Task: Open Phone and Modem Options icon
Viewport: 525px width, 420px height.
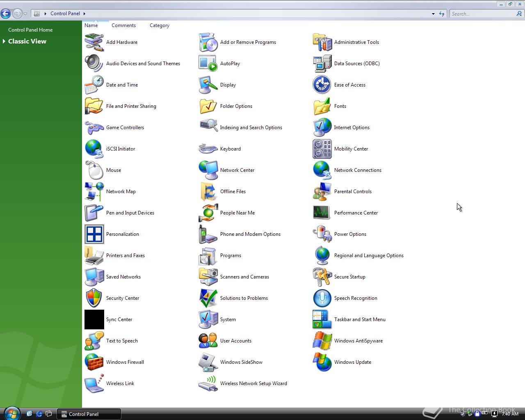Action: pos(208,234)
